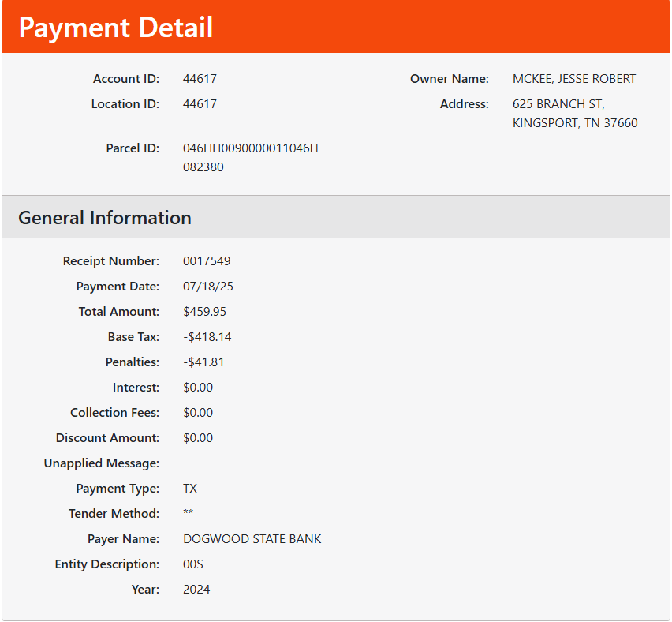Screen dimensions: 672x622
Task: Click the 625 BRANCH ST address line
Action: click(x=558, y=104)
